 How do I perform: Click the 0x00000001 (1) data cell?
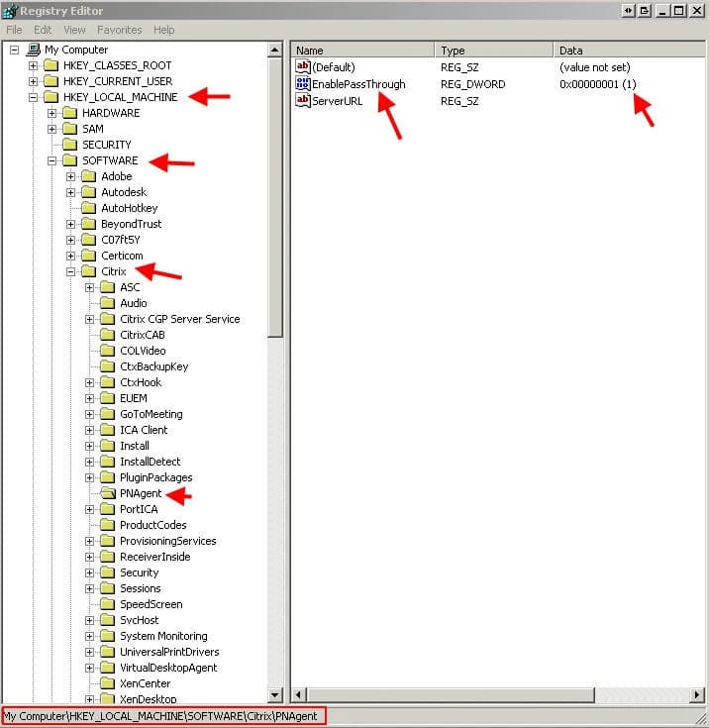coord(597,84)
